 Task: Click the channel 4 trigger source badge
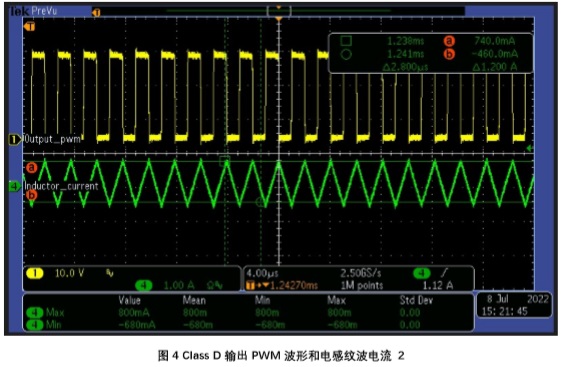(x=422, y=273)
